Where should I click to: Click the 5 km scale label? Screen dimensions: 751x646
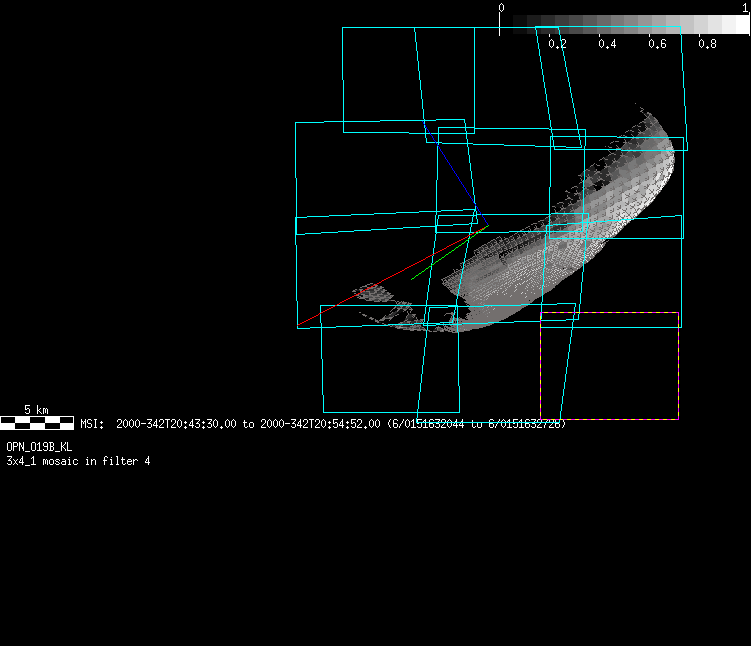click(36, 410)
